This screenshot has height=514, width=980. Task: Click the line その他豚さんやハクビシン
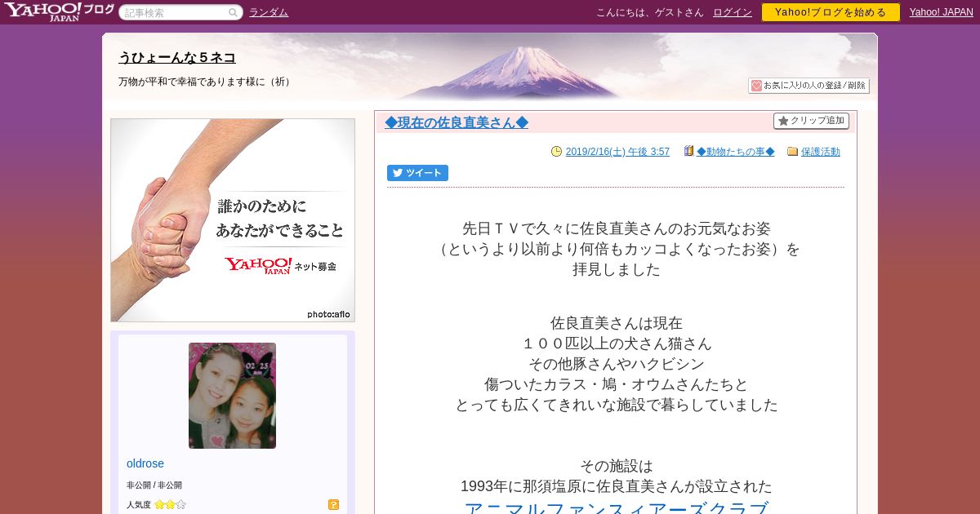pos(617,364)
